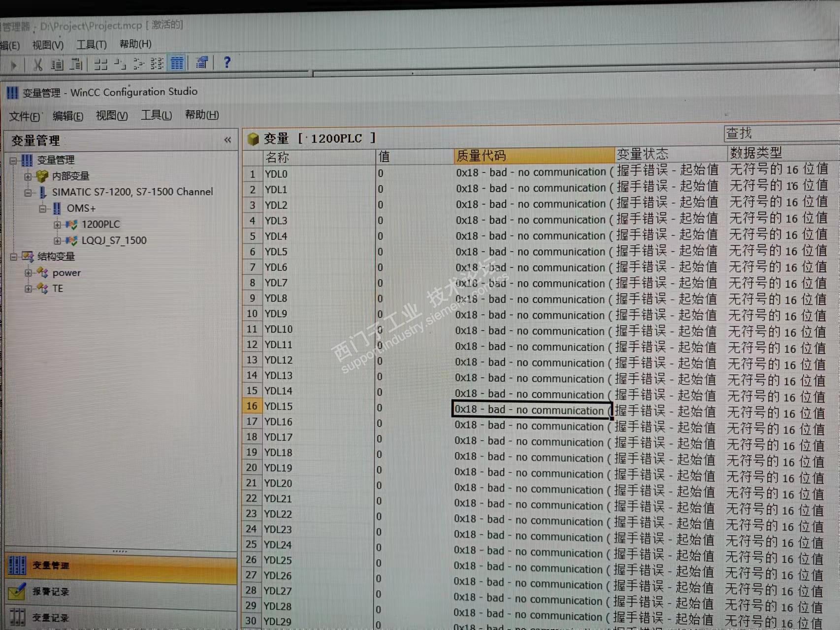This screenshot has height=630, width=840.
Task: Select row header number 16
Action: (252, 406)
